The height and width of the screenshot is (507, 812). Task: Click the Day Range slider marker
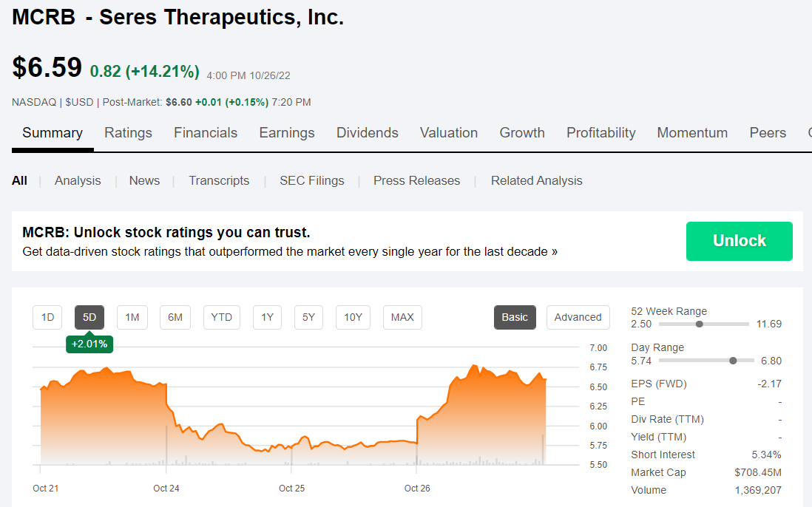coord(733,361)
